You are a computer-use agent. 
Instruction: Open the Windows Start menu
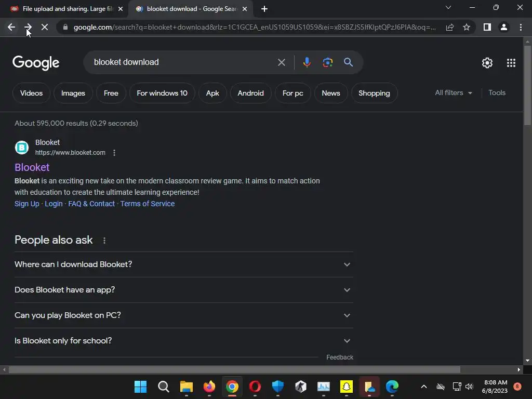point(140,387)
